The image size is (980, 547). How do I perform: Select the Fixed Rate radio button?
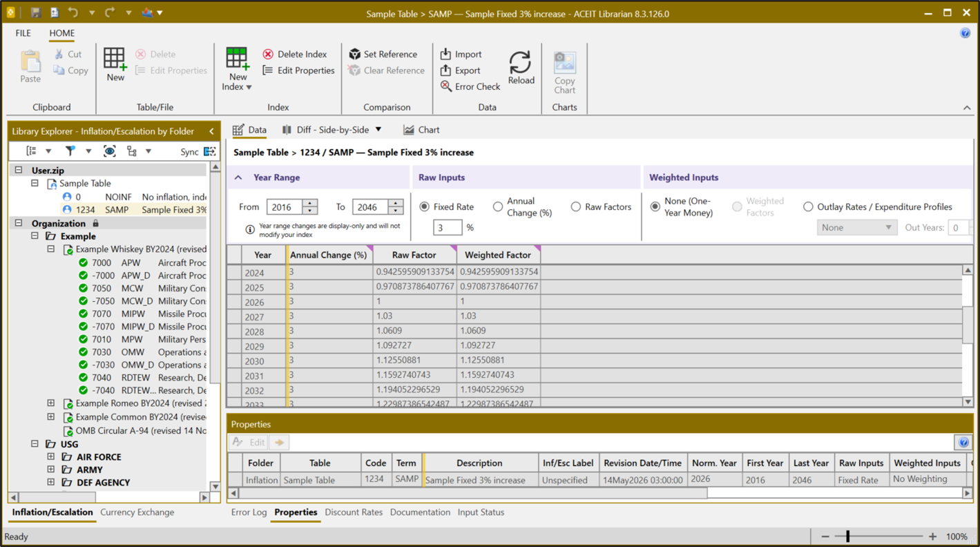pyautogui.click(x=424, y=207)
